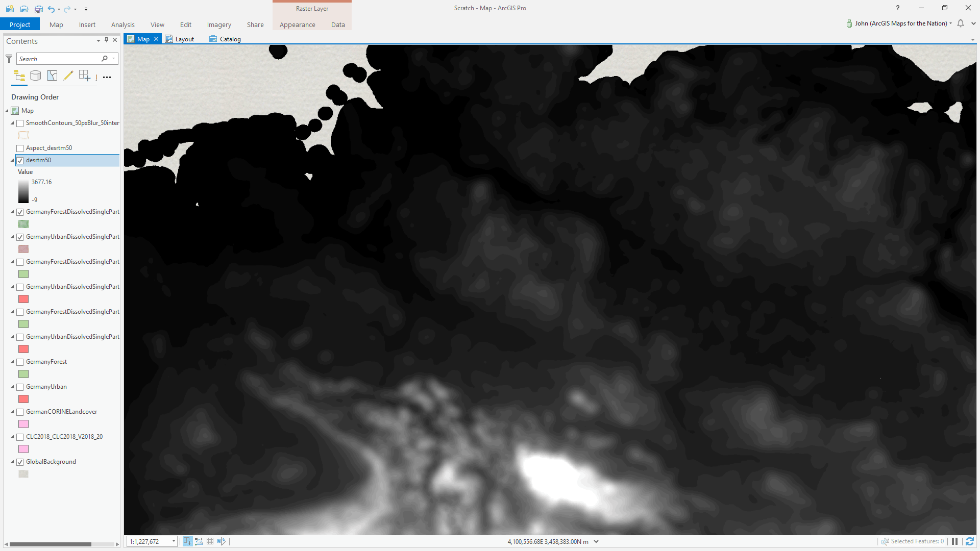Pause map drawing in status bar
980x551 pixels.
click(954, 541)
